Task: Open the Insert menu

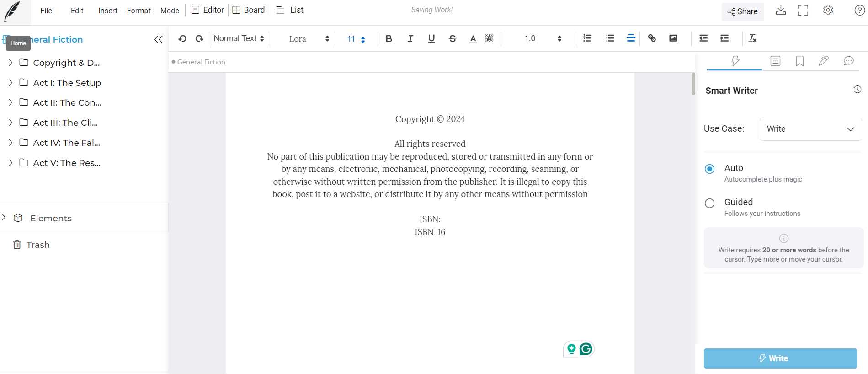Action: point(108,11)
